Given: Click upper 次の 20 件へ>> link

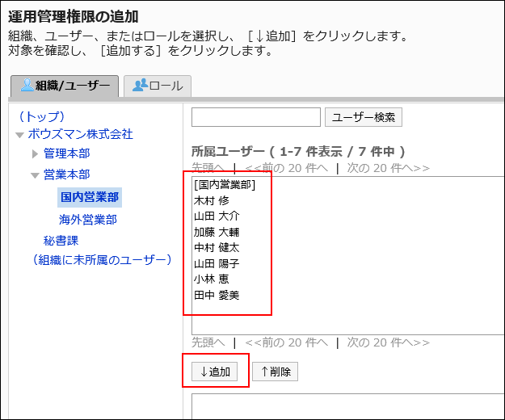Looking at the screenshot, I should point(388,168).
